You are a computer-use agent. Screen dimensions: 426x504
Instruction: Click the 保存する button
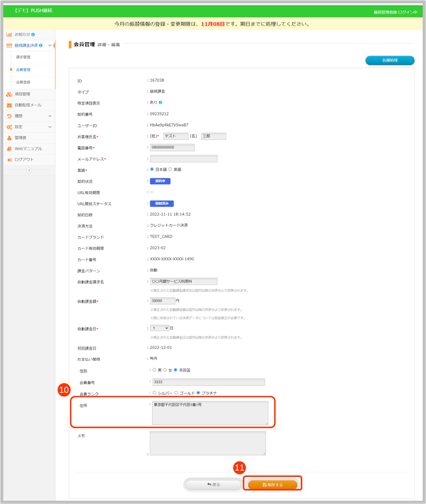click(x=273, y=484)
